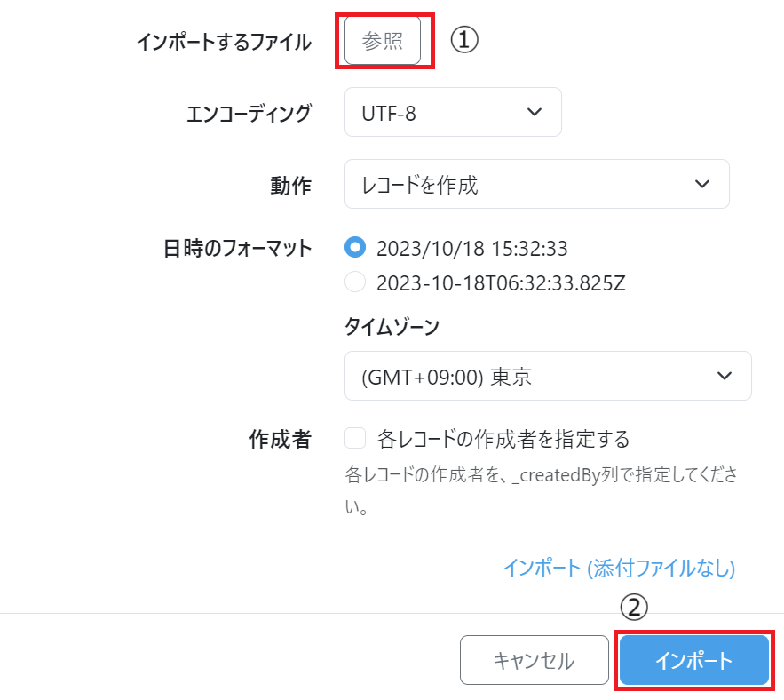
Task: Click the エンコーディング label
Action: click(249, 113)
